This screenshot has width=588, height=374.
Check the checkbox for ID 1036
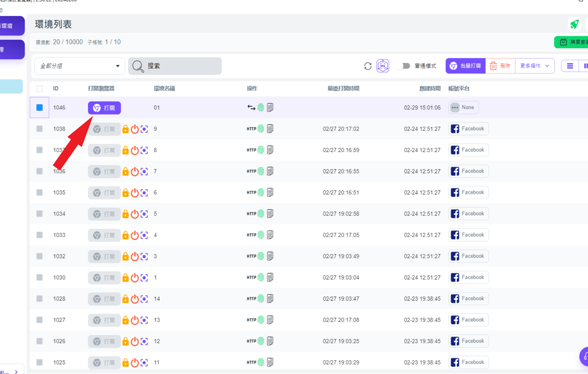(x=39, y=171)
